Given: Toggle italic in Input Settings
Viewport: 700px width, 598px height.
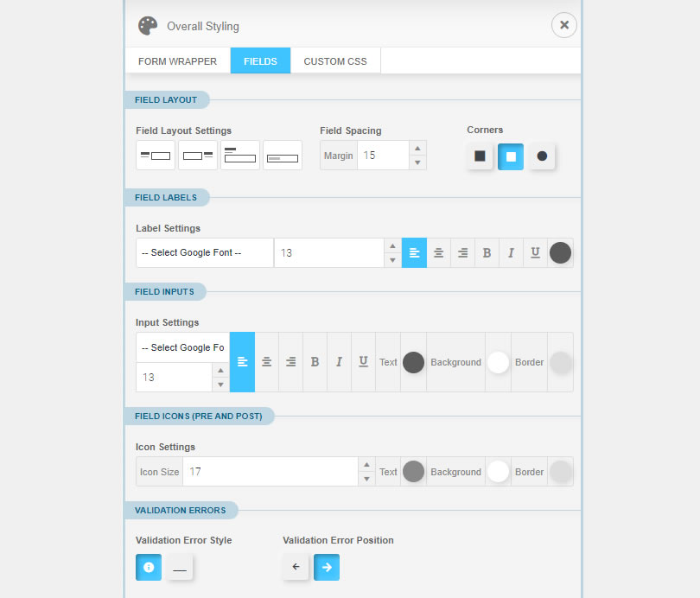Looking at the screenshot, I should click(x=339, y=362).
